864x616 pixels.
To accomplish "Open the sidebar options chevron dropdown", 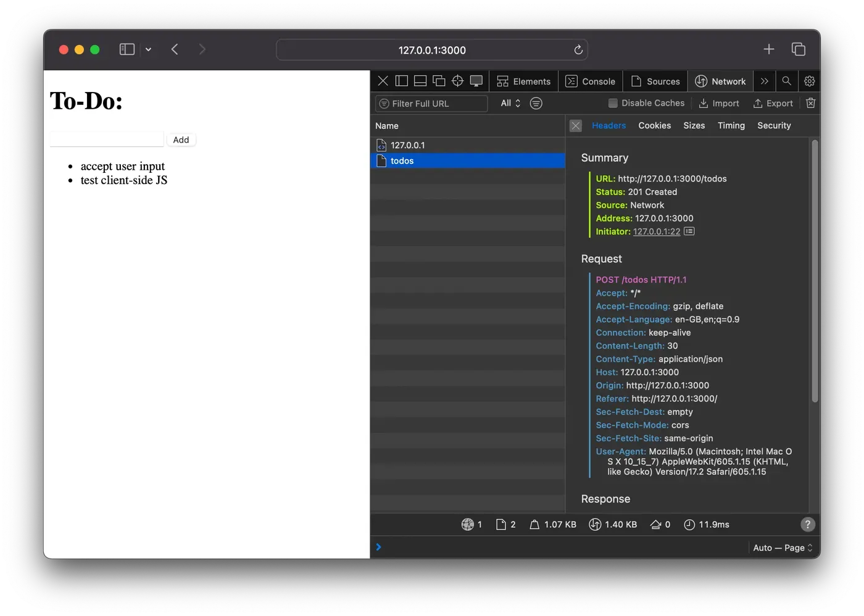I will (x=148, y=49).
